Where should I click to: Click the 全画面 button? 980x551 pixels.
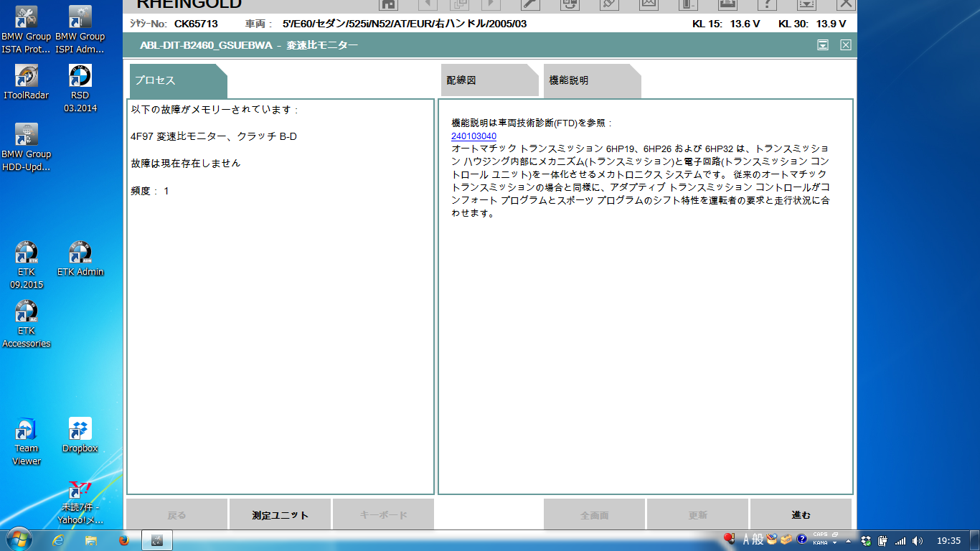click(594, 514)
